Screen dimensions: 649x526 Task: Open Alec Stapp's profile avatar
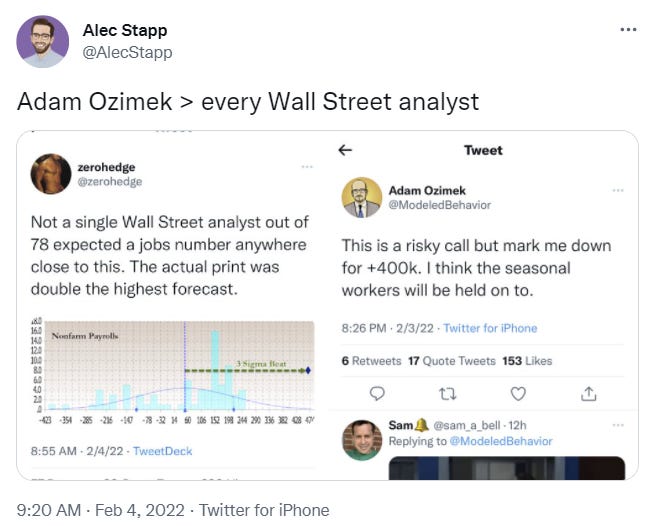click(42, 41)
